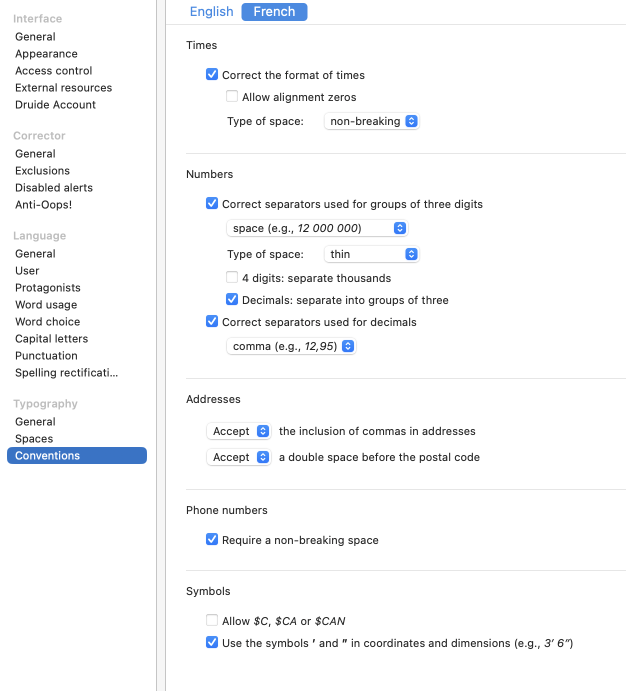
Task: Uncheck Correct separators for groups of three digits
Action: (x=212, y=204)
